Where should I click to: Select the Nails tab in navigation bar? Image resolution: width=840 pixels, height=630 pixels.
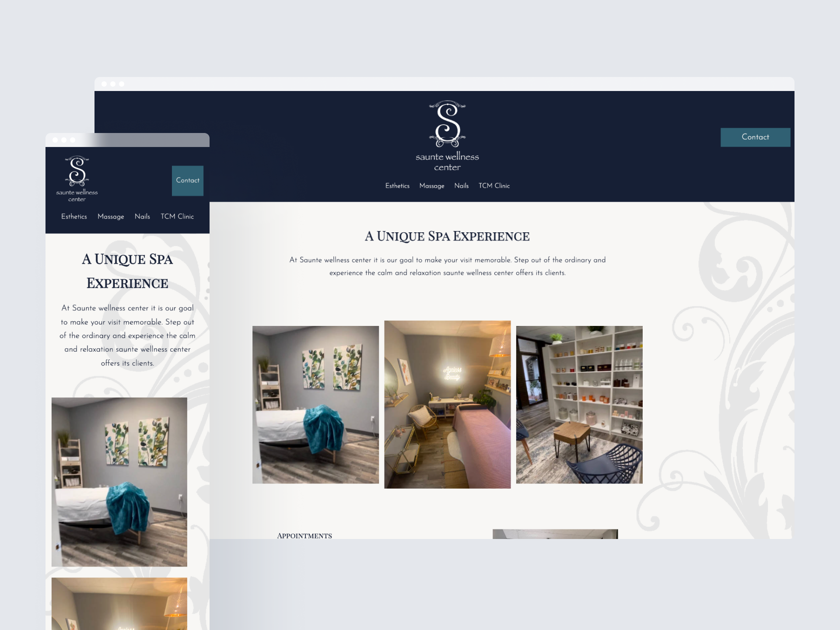click(460, 186)
